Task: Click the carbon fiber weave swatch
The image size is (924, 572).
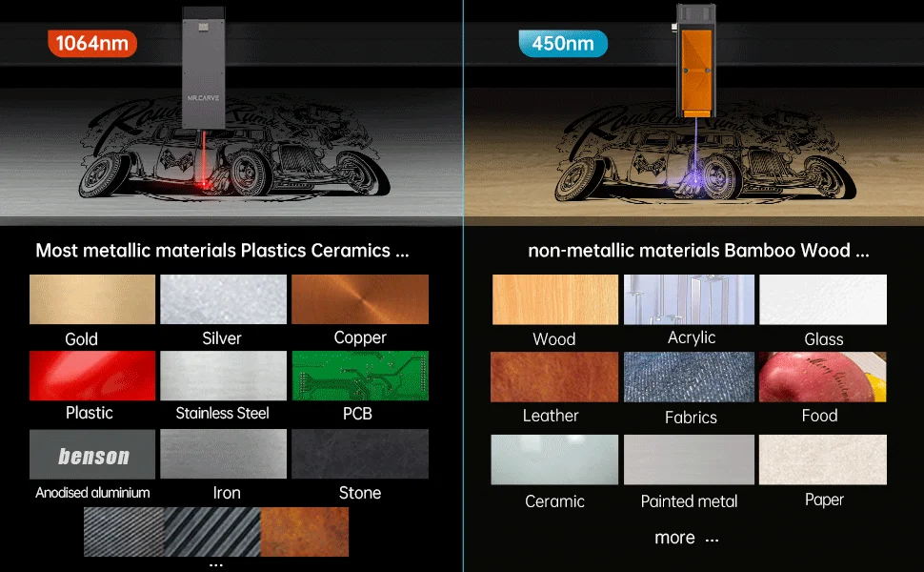Action: coord(124,532)
